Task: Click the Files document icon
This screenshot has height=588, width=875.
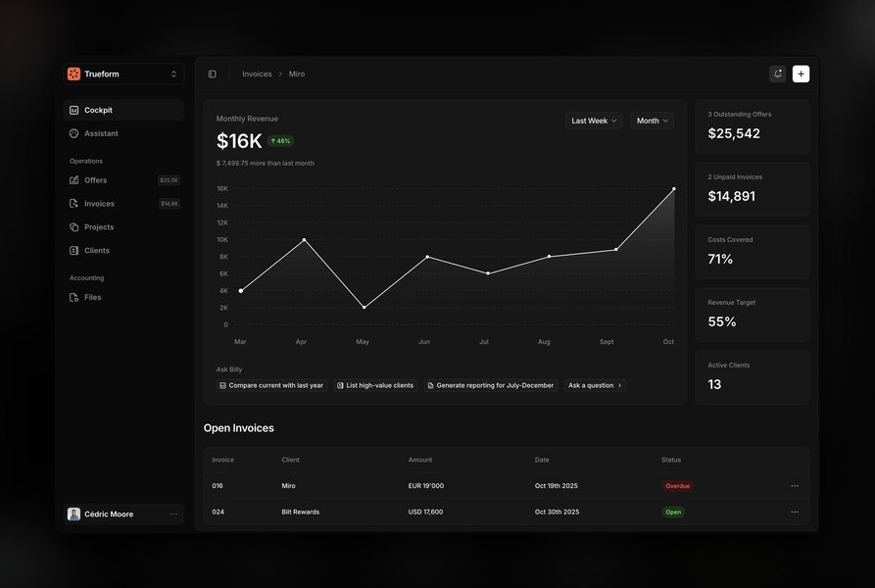Action: (x=73, y=297)
